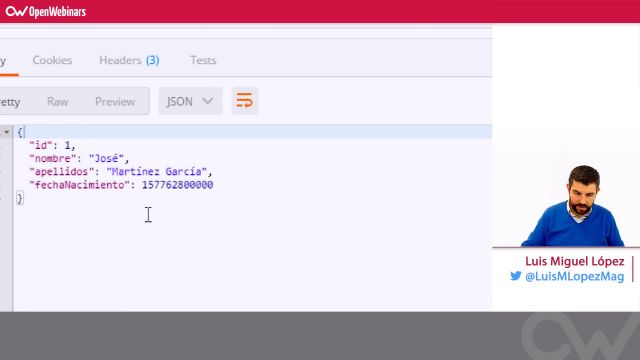Click the OpenWebinars logo

46,11
